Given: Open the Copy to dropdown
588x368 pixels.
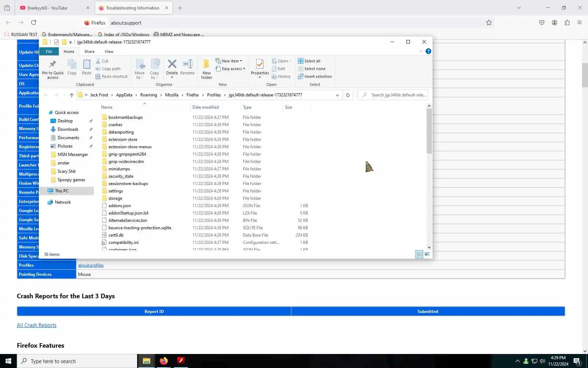Looking at the screenshot, I should pyautogui.click(x=154, y=69).
